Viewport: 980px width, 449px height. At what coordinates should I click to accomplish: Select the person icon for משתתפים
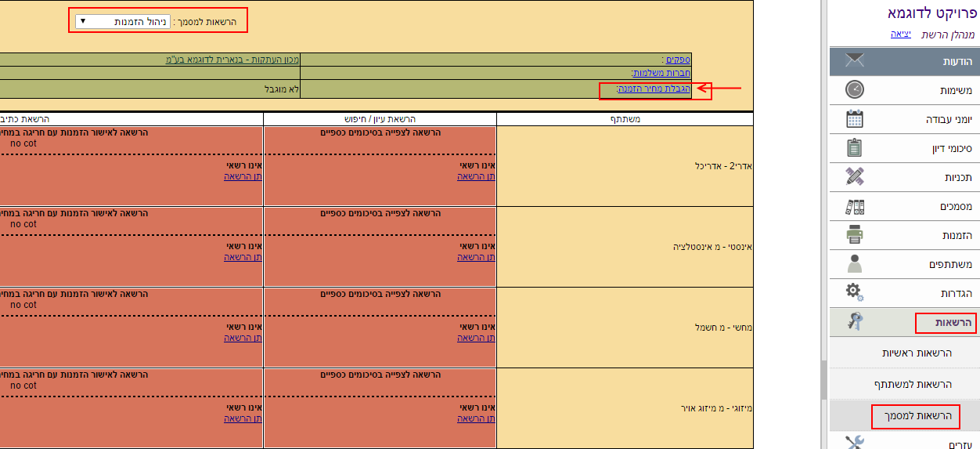(855, 264)
